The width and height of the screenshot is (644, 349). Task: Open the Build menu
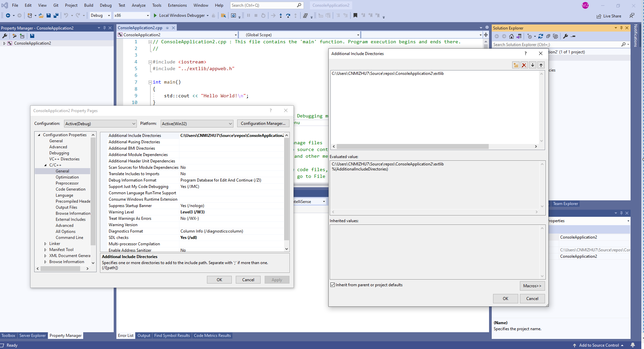[x=89, y=5]
